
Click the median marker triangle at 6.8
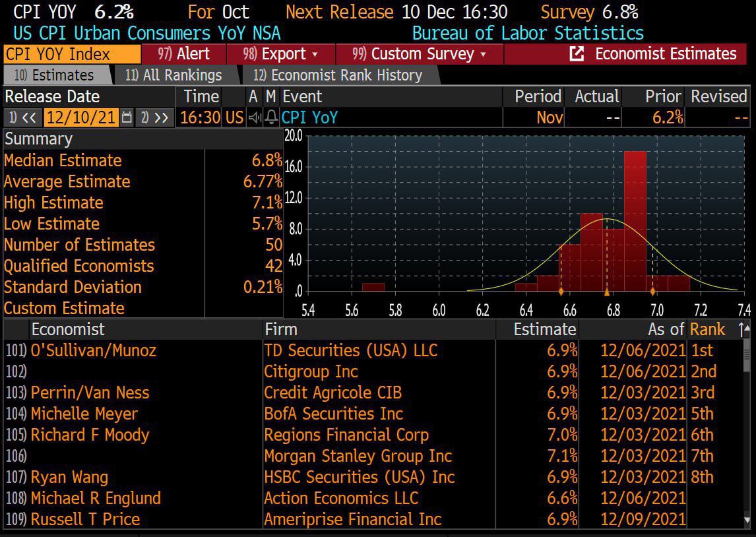coord(607,292)
